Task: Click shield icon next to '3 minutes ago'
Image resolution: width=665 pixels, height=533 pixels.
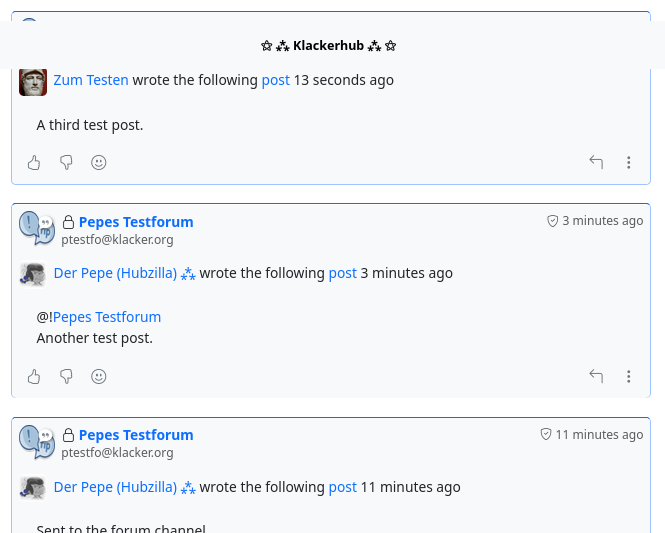Action: point(552,221)
